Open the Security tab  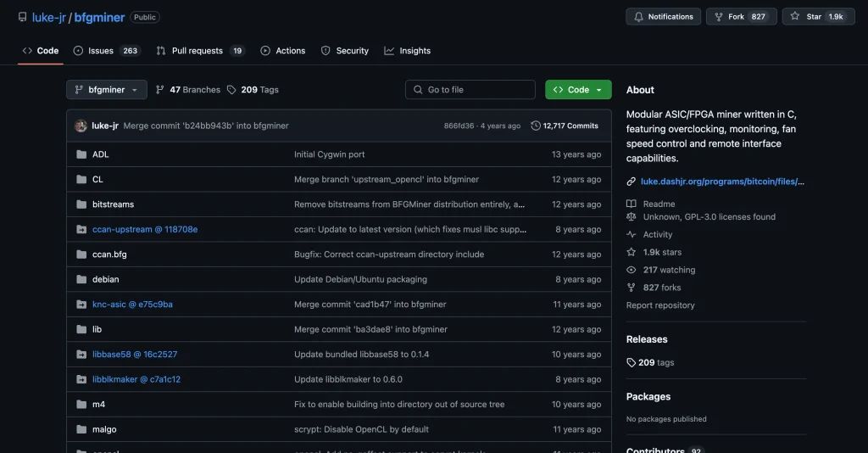345,50
